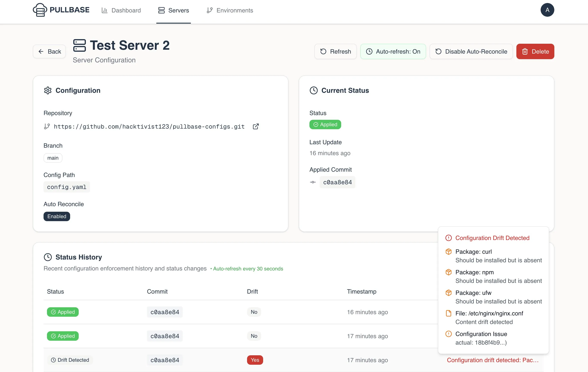Click the Back button to return
This screenshot has width=588, height=372.
(49, 51)
